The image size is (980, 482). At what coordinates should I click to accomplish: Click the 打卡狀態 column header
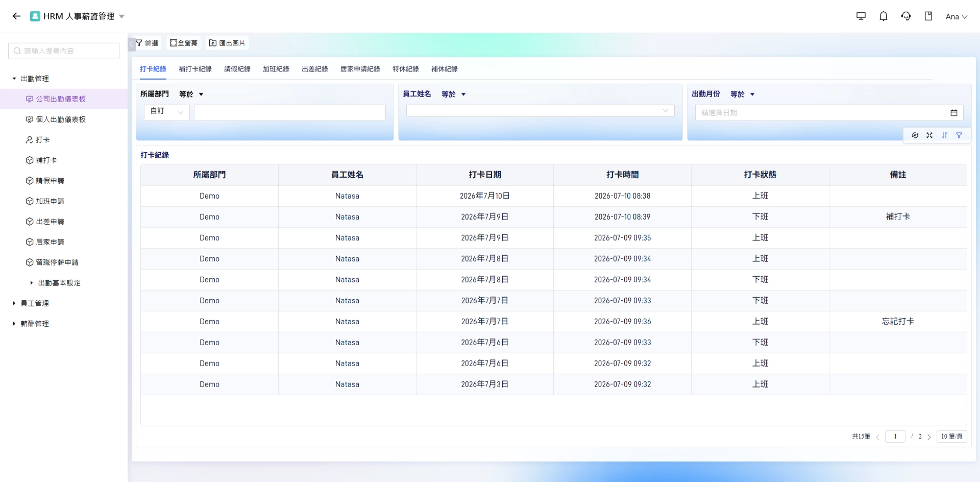[760, 175]
